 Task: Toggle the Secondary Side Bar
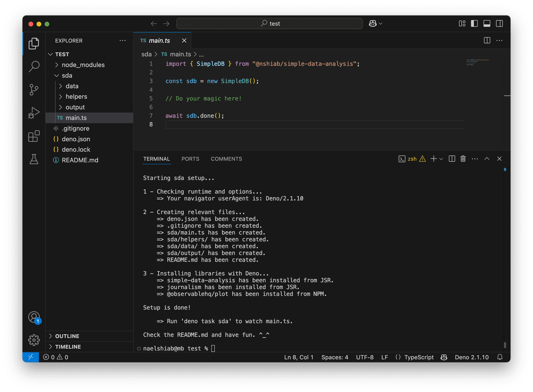(x=499, y=23)
